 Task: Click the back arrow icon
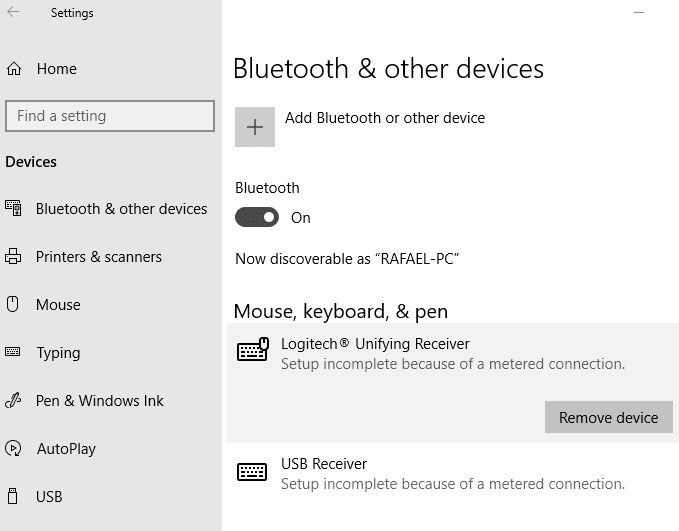[12, 13]
